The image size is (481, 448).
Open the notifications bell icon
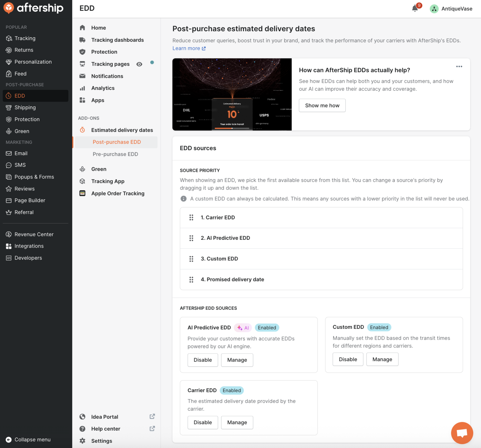(x=415, y=8)
